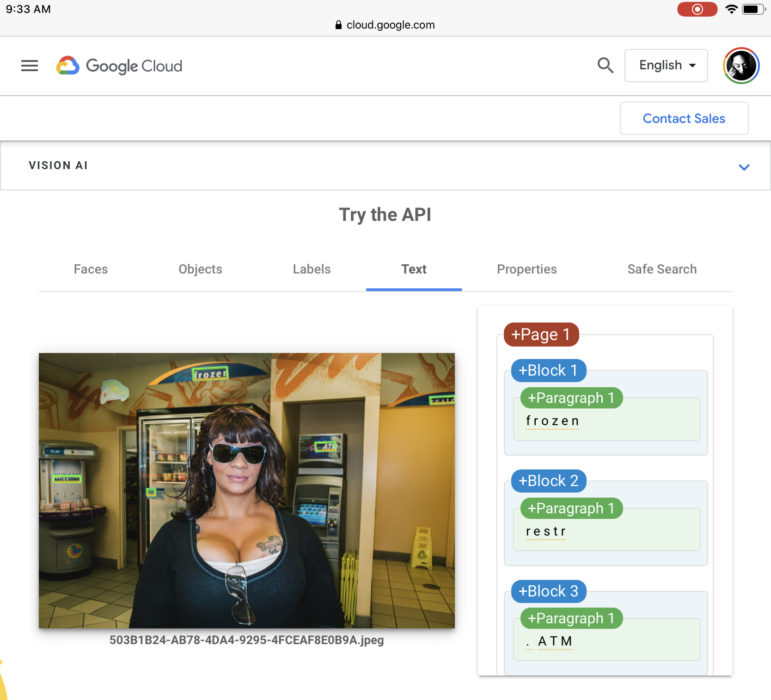Expand the +Block 1 node
Screen dimensions: 771x700
click(548, 371)
